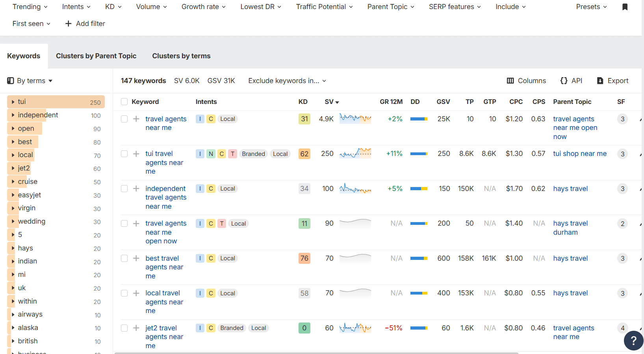Click the KD 76 difficulty badge
This screenshot has width=644, height=354.
pos(304,258)
